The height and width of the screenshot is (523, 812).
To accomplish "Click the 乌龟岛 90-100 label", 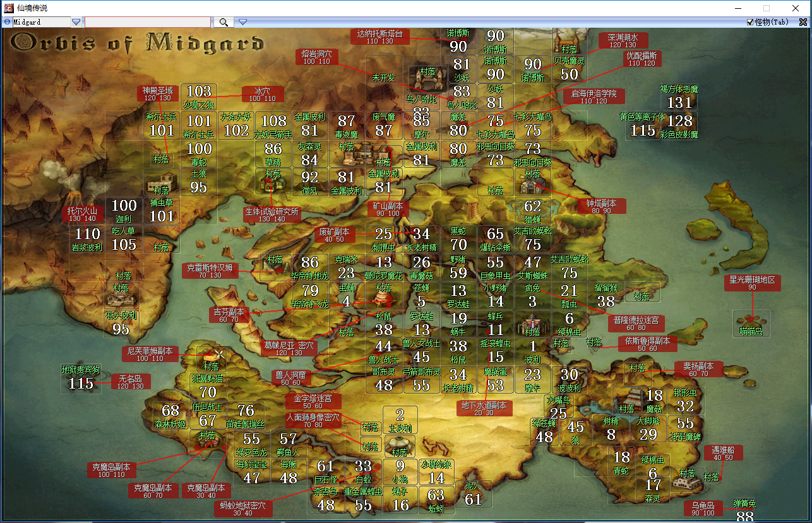I will click(703, 508).
